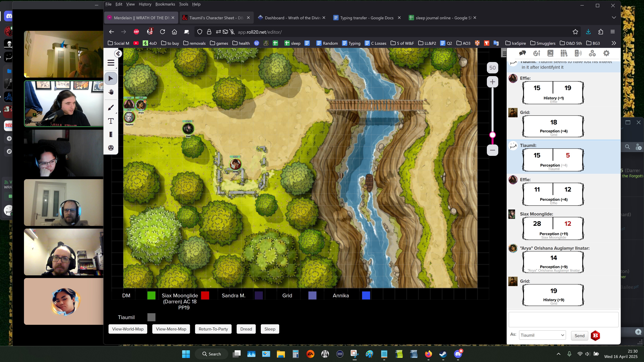Collapse the left toolbar with double chevron
Viewport: 644px width, 362px height.
pos(118,54)
